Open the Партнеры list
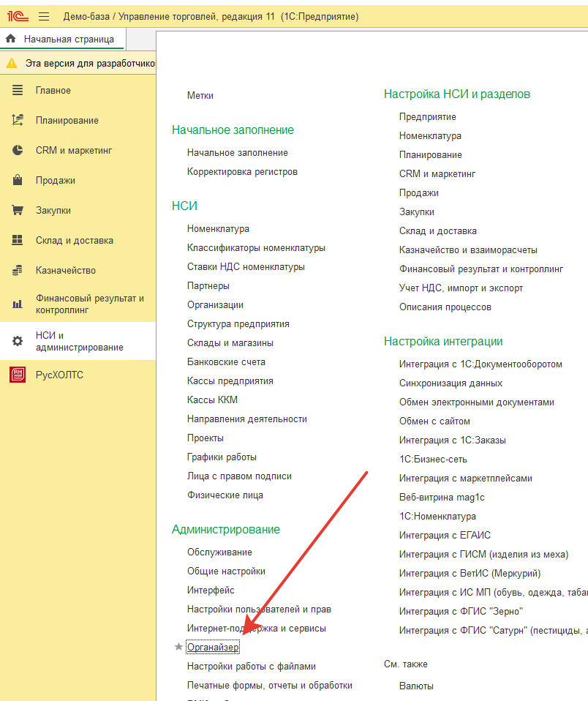 (x=208, y=285)
